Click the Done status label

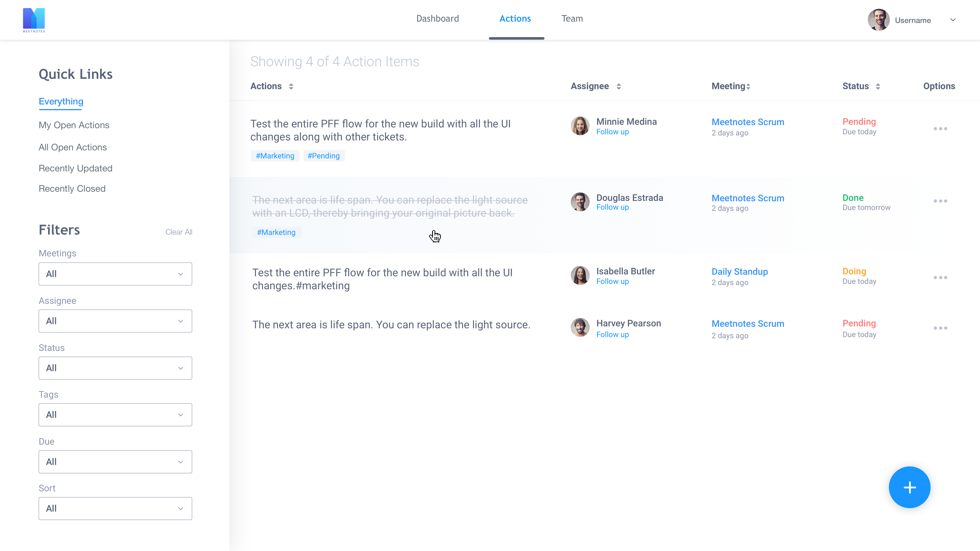(x=853, y=198)
